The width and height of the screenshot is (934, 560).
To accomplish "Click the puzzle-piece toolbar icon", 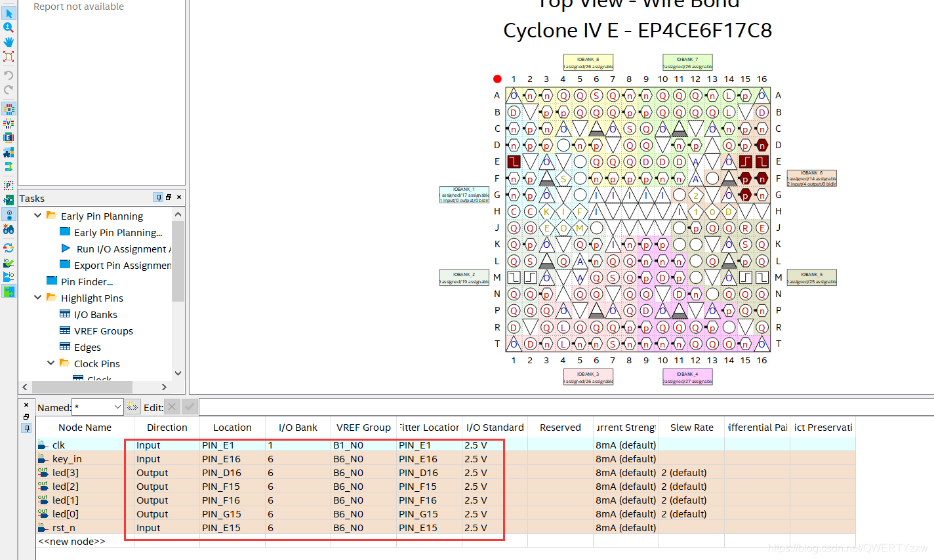I will [x=9, y=152].
